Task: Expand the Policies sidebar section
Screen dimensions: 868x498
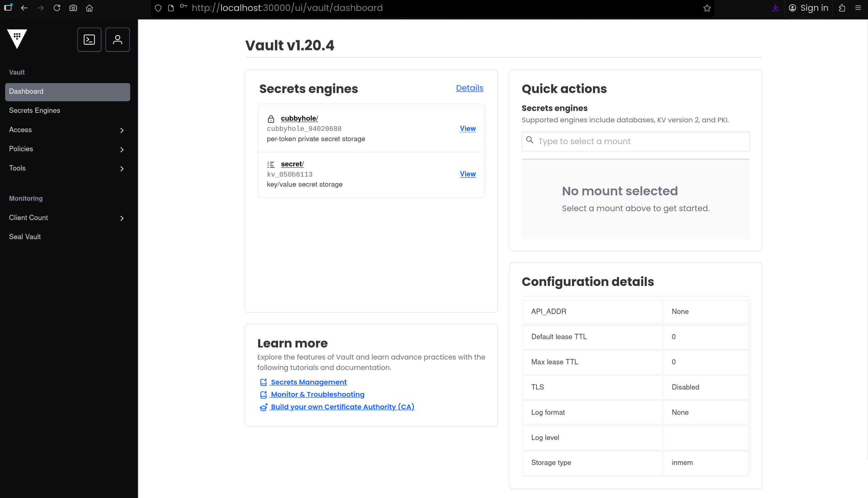Action: [67, 149]
